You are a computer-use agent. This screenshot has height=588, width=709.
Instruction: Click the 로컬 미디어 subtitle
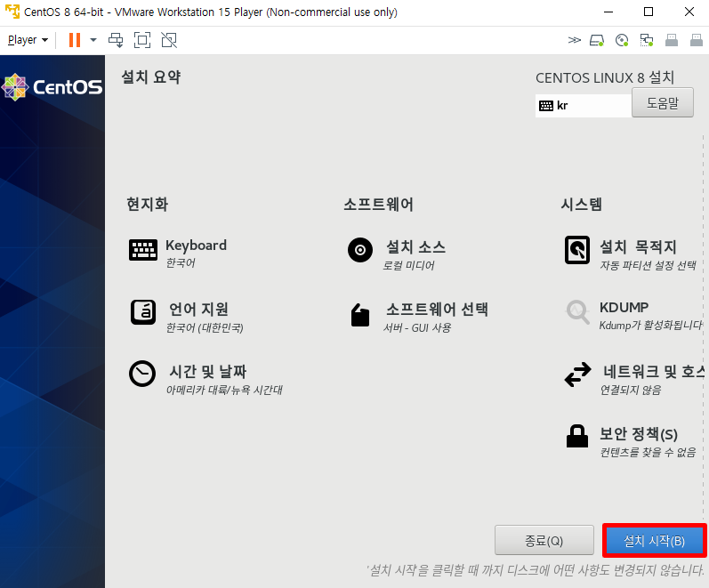click(x=408, y=265)
